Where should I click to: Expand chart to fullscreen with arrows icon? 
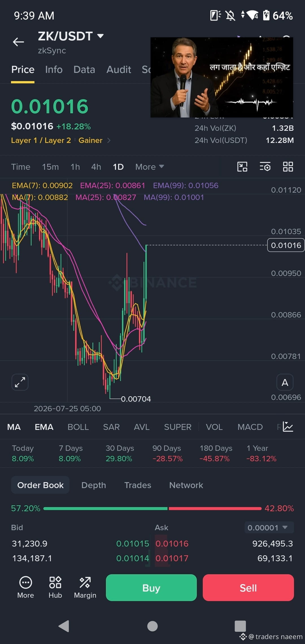pyautogui.click(x=20, y=382)
